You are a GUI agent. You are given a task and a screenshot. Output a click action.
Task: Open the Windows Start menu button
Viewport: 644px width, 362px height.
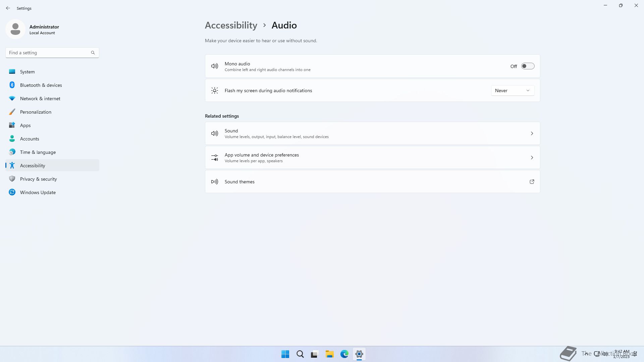click(285, 354)
